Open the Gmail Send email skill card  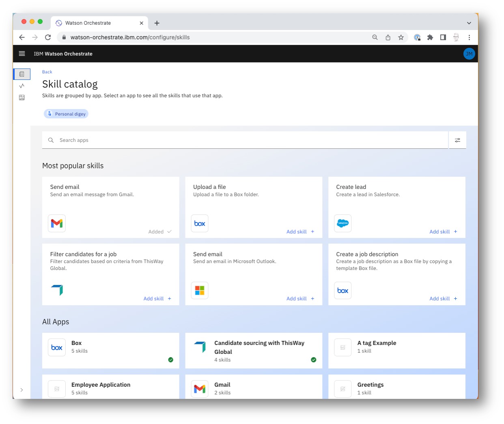pyautogui.click(x=111, y=207)
